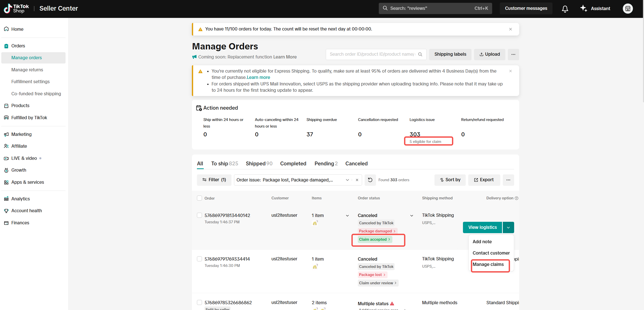Click the notification bell icon
Screen dimensions: 644x310
tap(565, 9)
